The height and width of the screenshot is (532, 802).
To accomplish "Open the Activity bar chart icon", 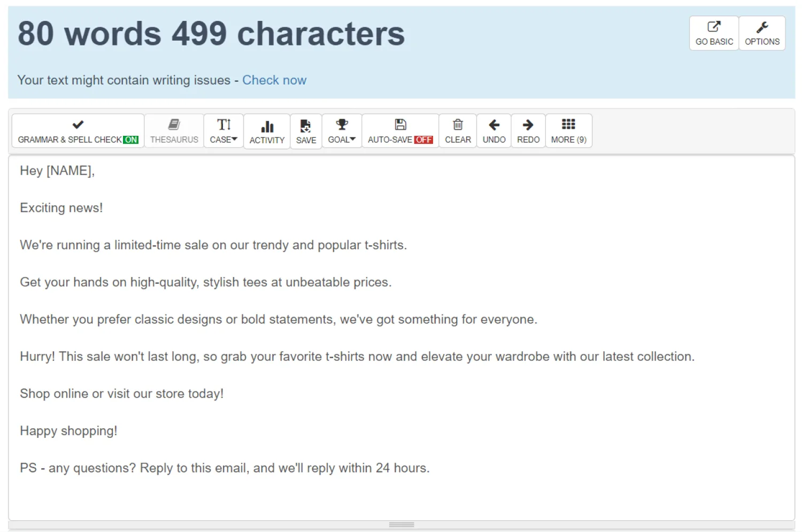I will 267,126.
